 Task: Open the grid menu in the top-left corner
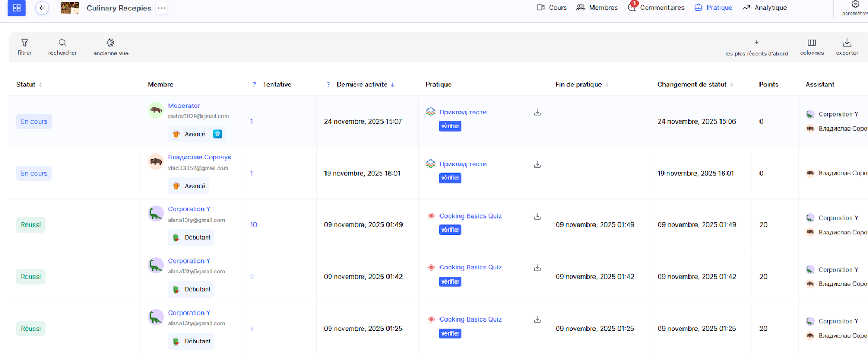click(16, 8)
